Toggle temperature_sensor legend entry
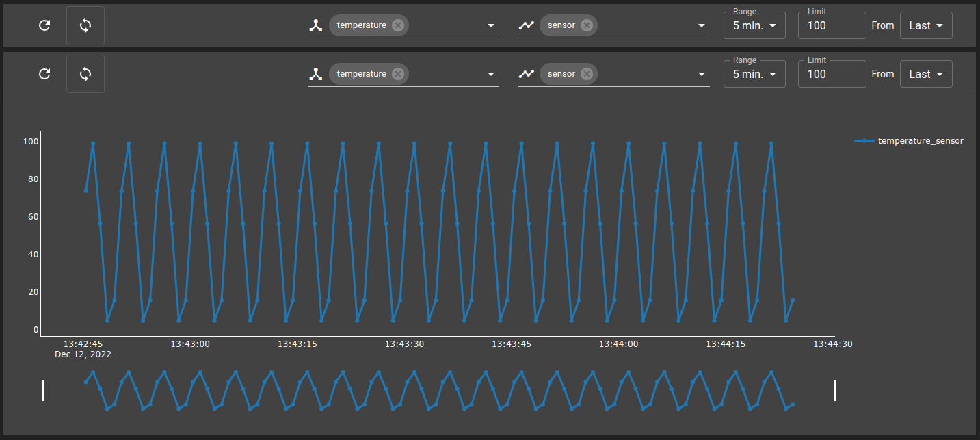This screenshot has width=980, height=440. [x=910, y=140]
